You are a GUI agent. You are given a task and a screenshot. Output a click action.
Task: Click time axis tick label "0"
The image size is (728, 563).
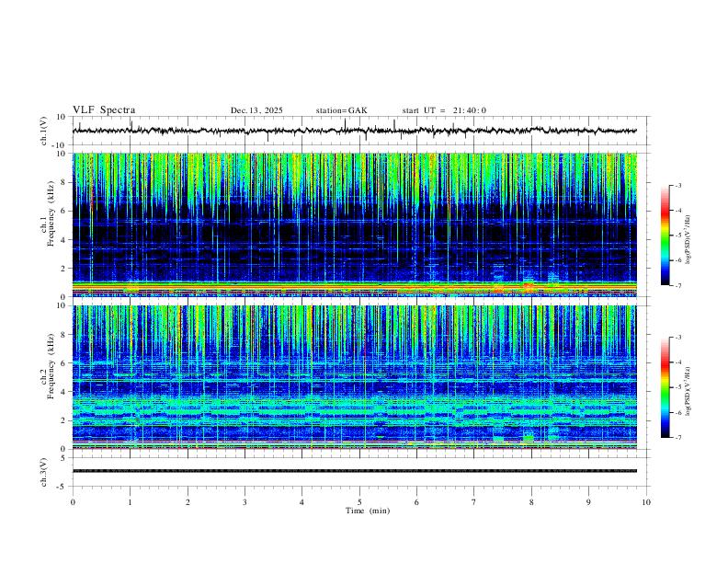pyautogui.click(x=73, y=502)
